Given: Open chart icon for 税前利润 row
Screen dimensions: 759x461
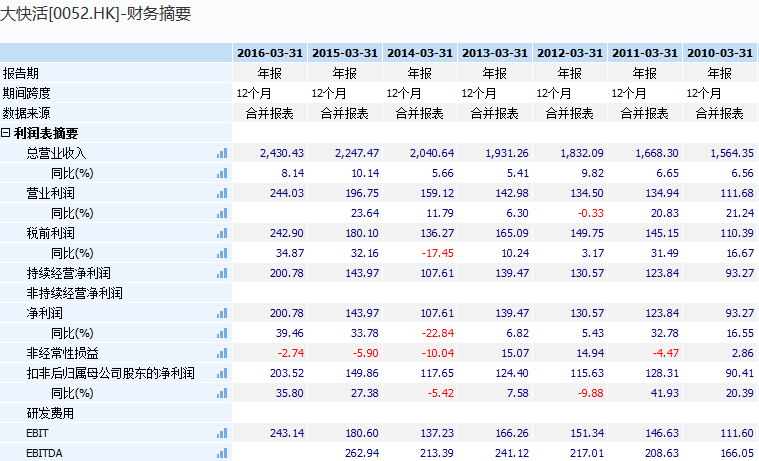Looking at the screenshot, I should coord(222,233).
